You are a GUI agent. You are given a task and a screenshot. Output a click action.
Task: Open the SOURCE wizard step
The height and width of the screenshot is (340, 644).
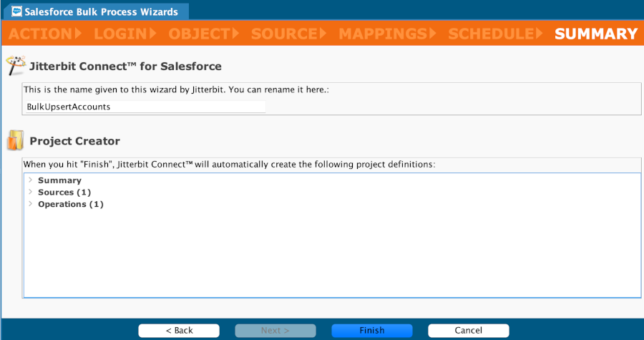(284, 34)
